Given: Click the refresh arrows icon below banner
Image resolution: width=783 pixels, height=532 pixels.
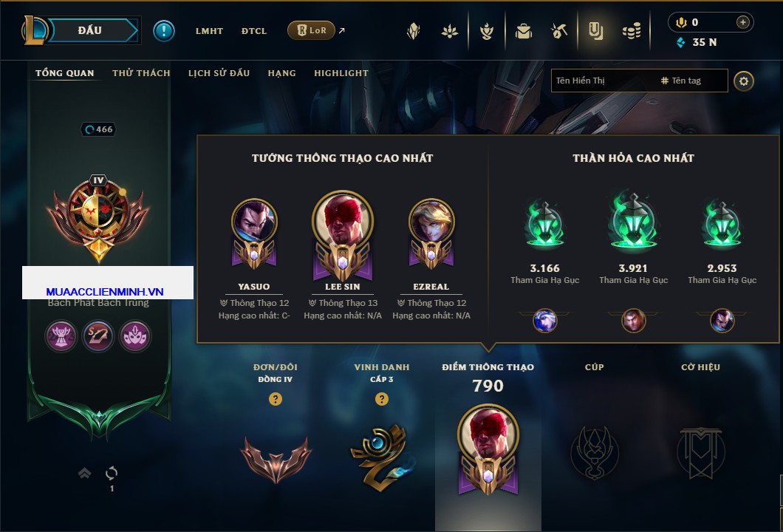Looking at the screenshot, I should [112, 473].
